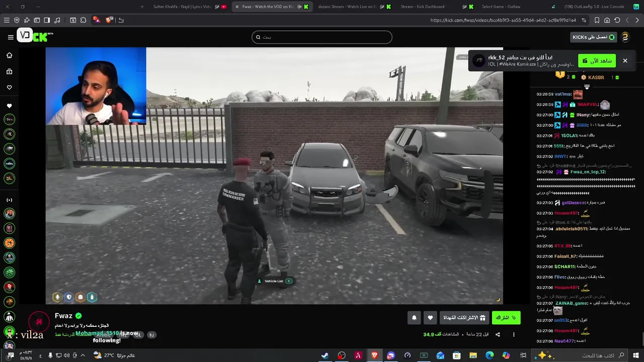Open chat user Fwaz_on_top_12
644x362 pixels.
coord(588,172)
